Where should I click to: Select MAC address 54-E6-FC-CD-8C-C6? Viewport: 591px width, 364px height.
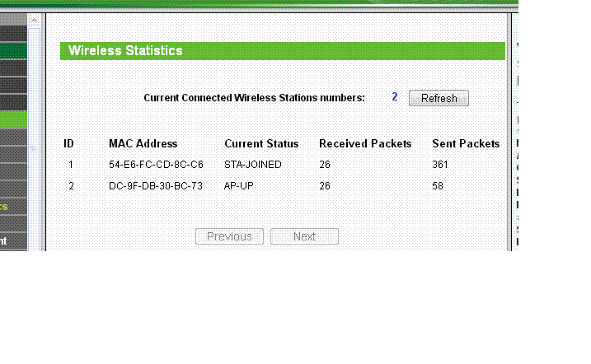(156, 165)
